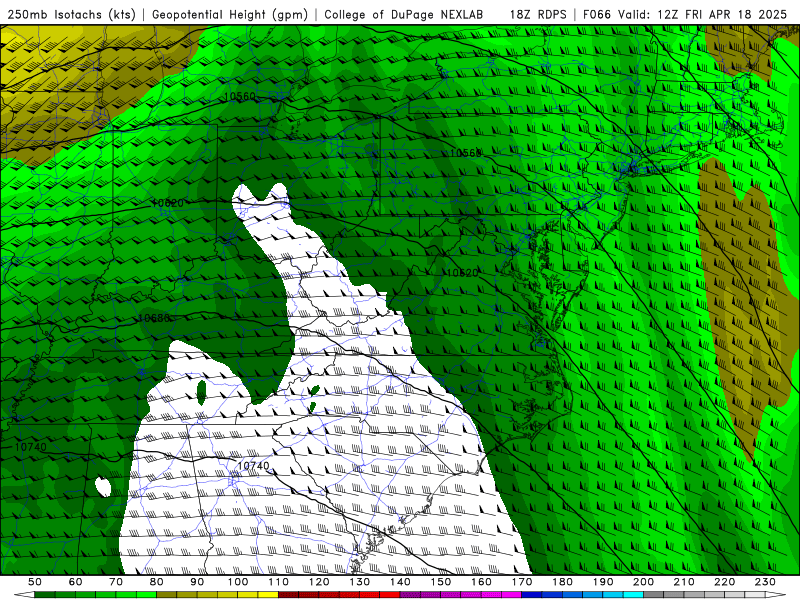Click the color scale value 50

click(x=35, y=582)
